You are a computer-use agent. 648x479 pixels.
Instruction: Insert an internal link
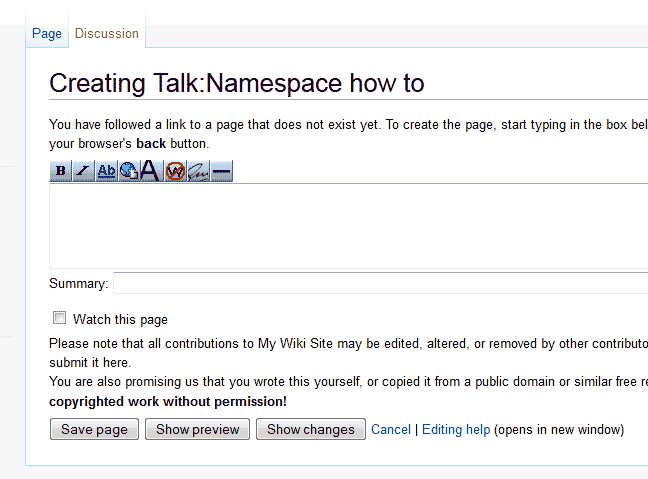[x=107, y=171]
